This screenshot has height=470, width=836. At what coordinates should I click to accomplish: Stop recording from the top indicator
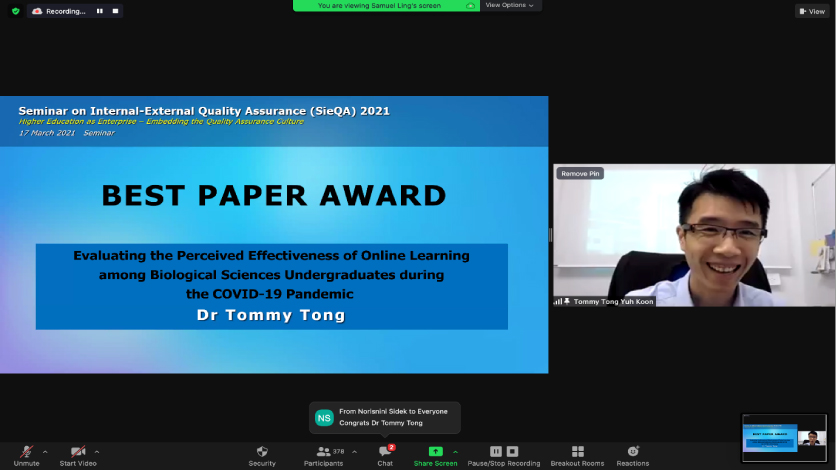[x=115, y=11]
